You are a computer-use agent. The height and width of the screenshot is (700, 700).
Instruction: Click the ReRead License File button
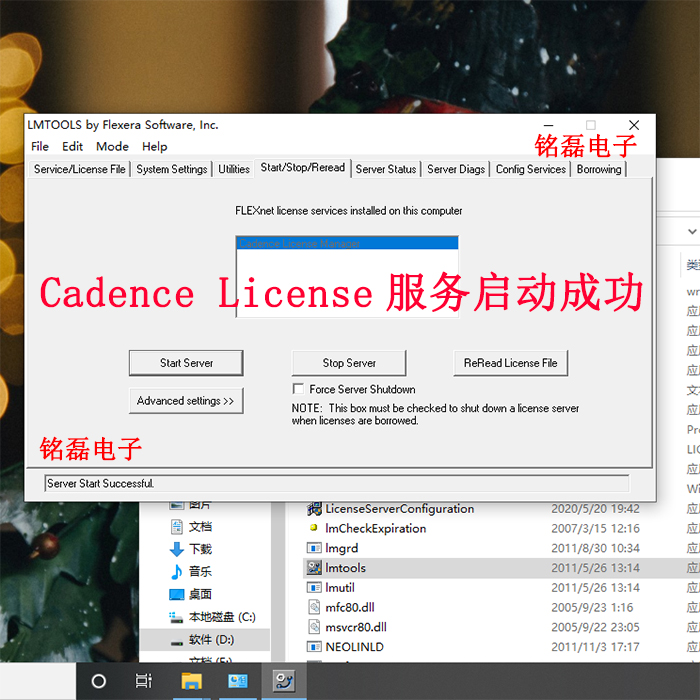511,363
